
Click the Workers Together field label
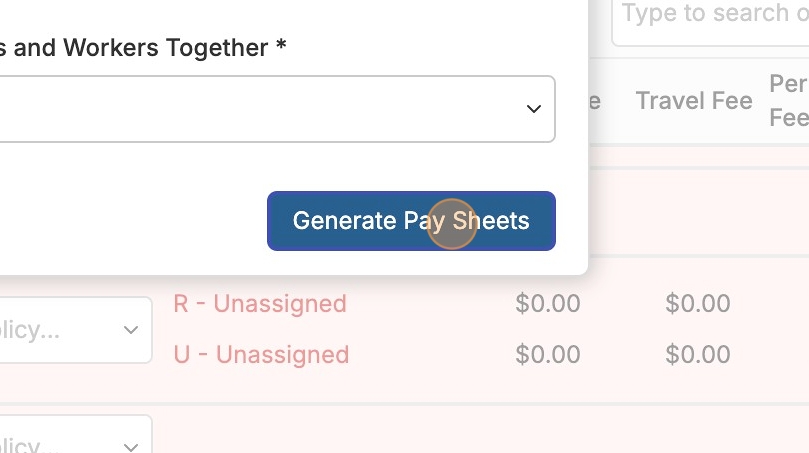tap(140, 47)
